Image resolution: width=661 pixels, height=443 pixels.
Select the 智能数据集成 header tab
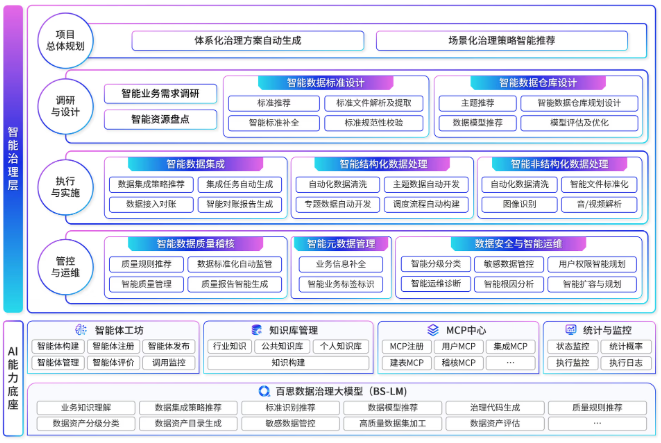coord(195,164)
